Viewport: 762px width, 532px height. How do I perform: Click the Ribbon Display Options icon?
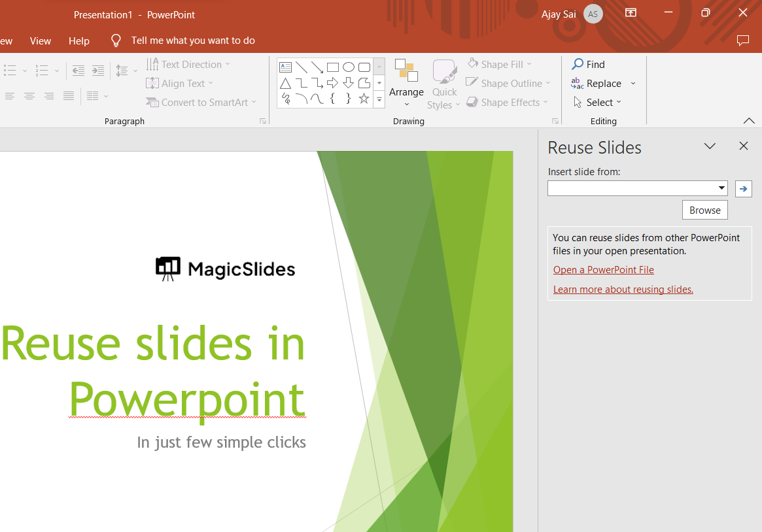(x=631, y=13)
